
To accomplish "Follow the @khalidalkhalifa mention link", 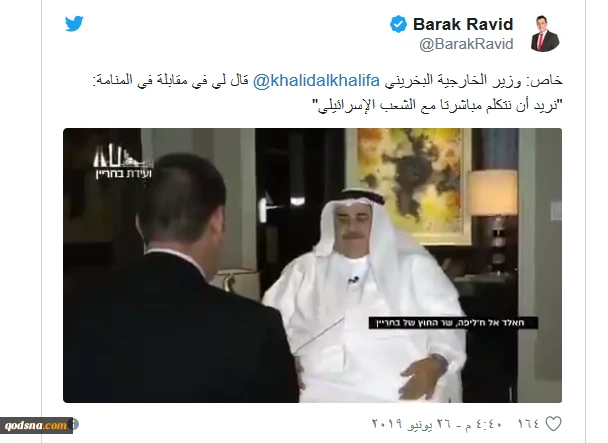I will click(316, 81).
